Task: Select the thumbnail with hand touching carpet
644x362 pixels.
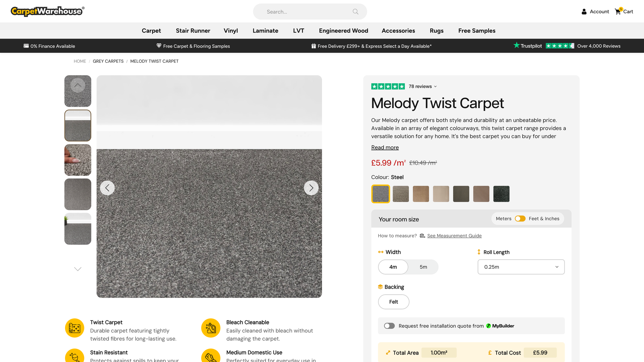Action: coord(78,160)
